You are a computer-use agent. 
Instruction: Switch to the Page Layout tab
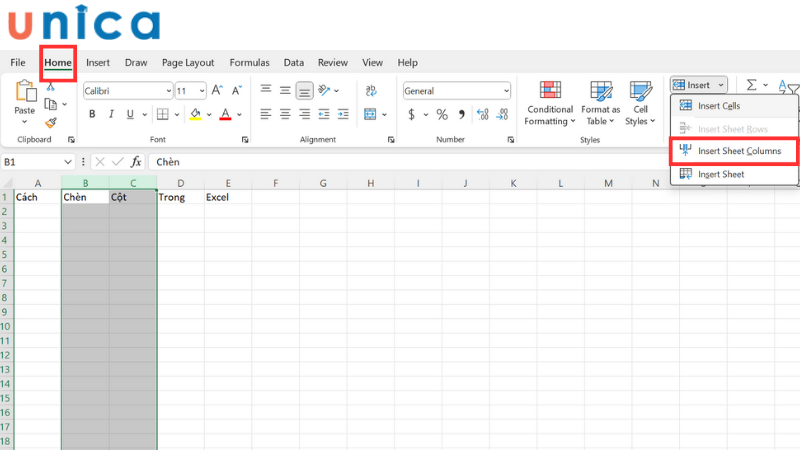[188, 62]
